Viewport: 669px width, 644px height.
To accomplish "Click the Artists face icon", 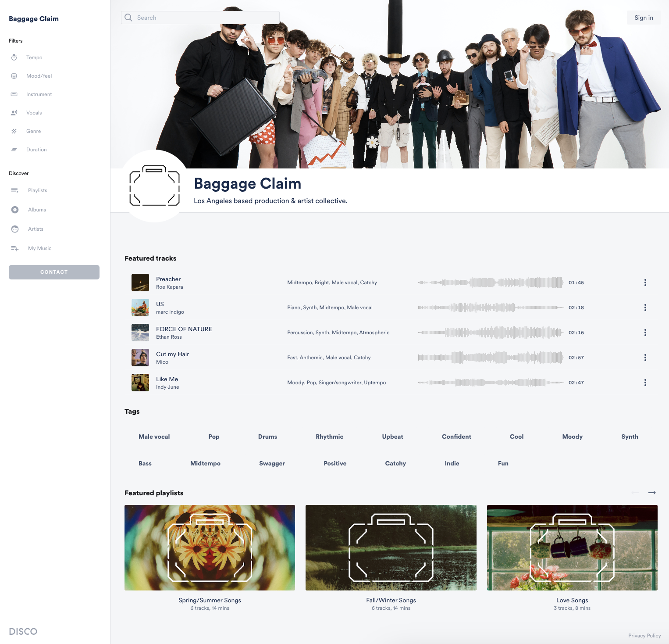I will tap(15, 229).
